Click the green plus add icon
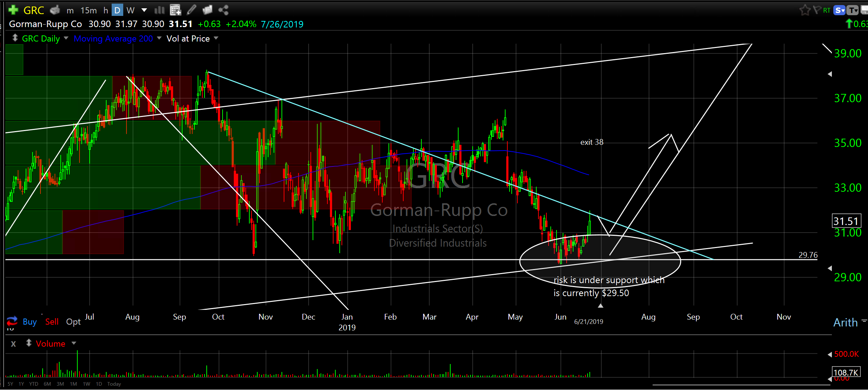868x390 pixels. click(13, 10)
